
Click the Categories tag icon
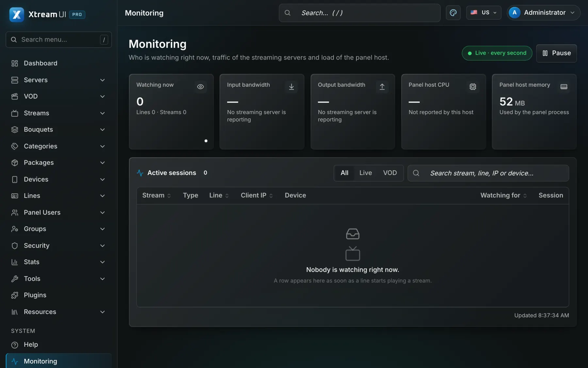tap(15, 146)
